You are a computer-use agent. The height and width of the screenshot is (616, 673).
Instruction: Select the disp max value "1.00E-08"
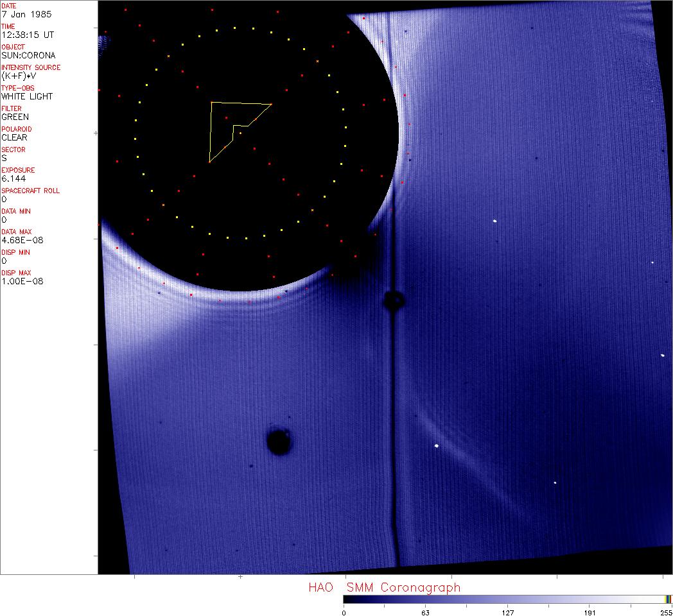click(22, 281)
